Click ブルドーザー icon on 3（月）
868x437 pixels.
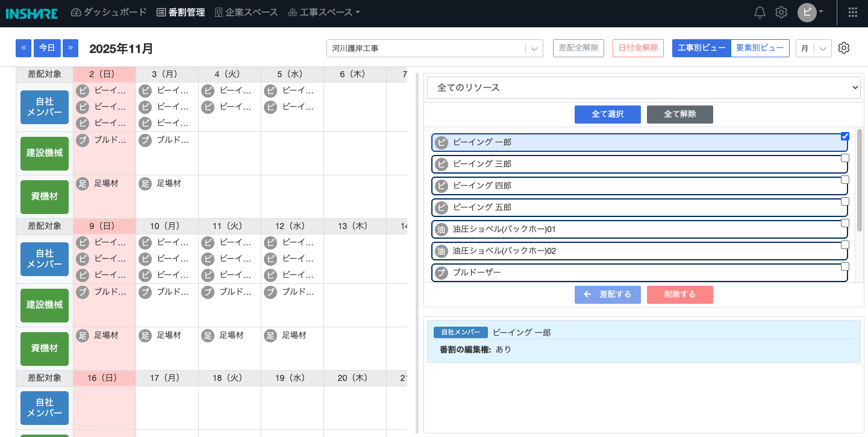click(145, 140)
